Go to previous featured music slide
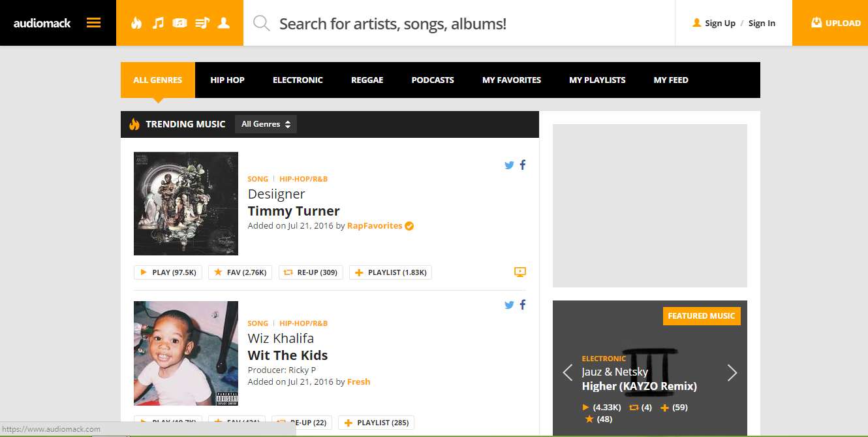The height and width of the screenshot is (437, 868). pyautogui.click(x=568, y=372)
